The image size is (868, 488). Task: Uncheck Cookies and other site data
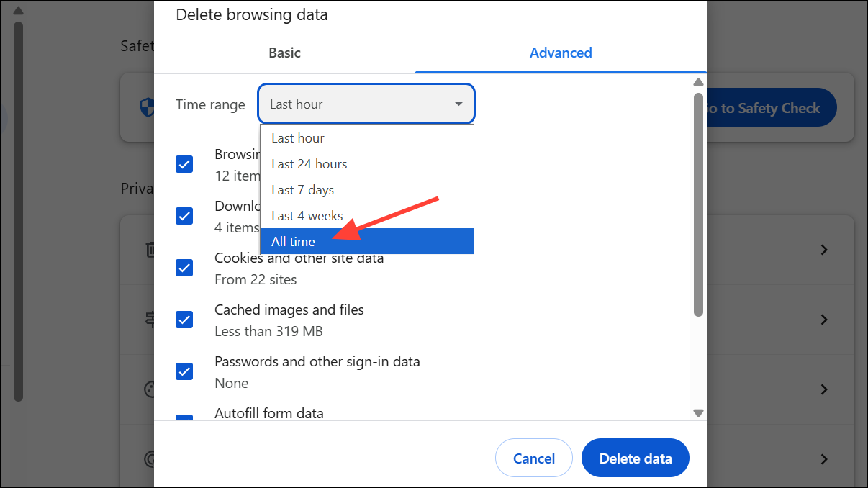(184, 268)
